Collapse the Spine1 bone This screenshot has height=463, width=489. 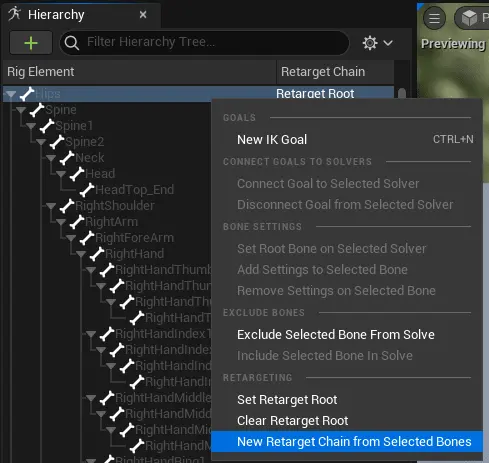coord(31,126)
